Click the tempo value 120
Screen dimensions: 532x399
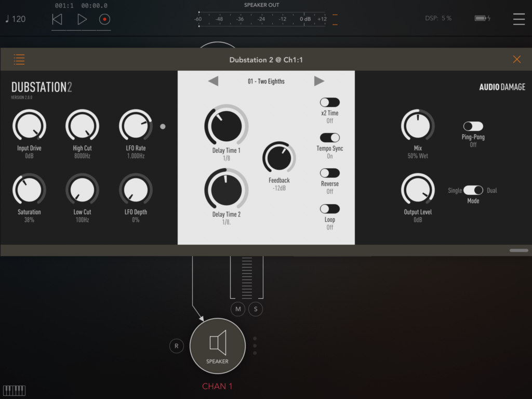16,19
